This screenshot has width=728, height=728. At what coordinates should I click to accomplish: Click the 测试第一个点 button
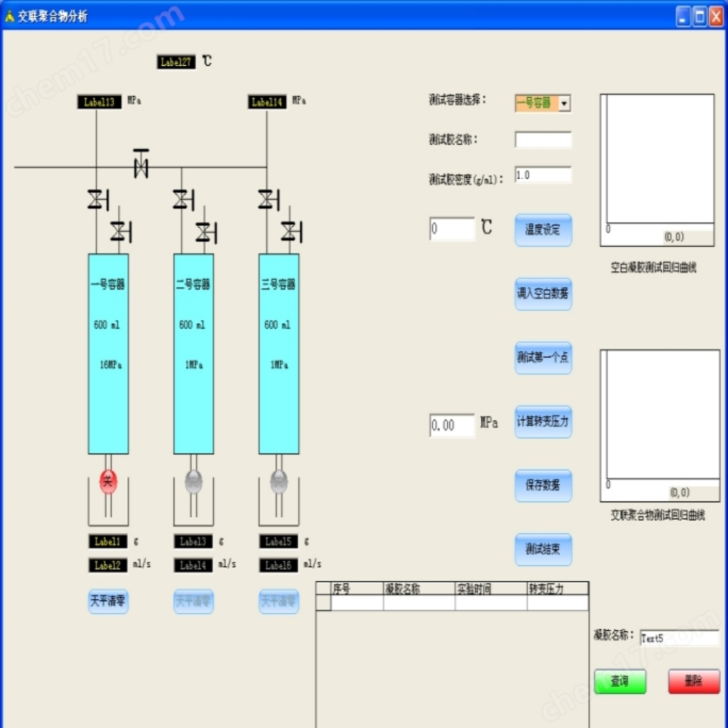click(543, 358)
